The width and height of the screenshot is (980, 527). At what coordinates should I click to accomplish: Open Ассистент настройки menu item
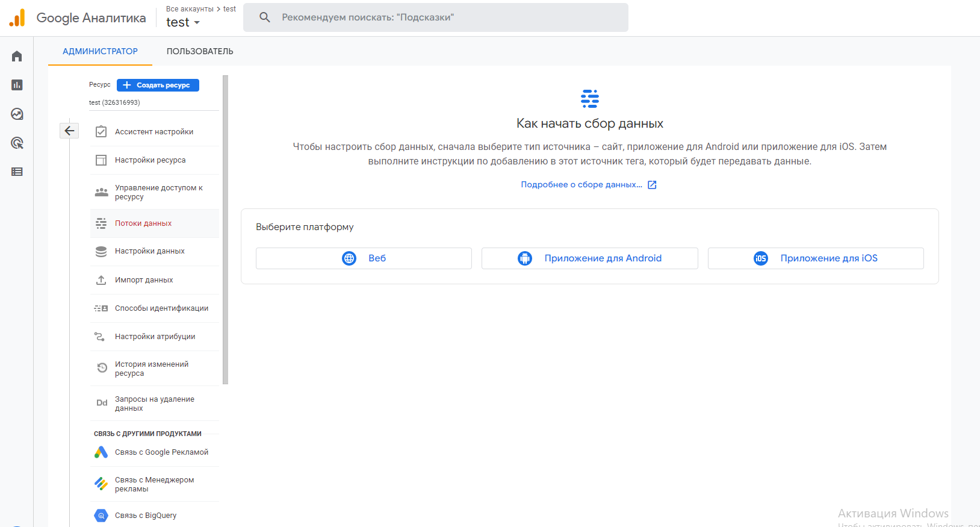click(x=154, y=132)
